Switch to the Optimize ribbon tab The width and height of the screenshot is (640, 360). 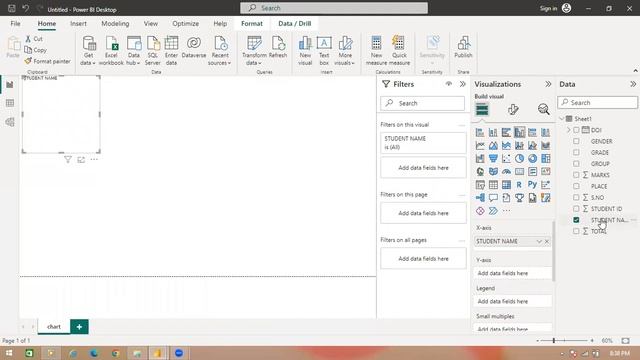point(186,24)
